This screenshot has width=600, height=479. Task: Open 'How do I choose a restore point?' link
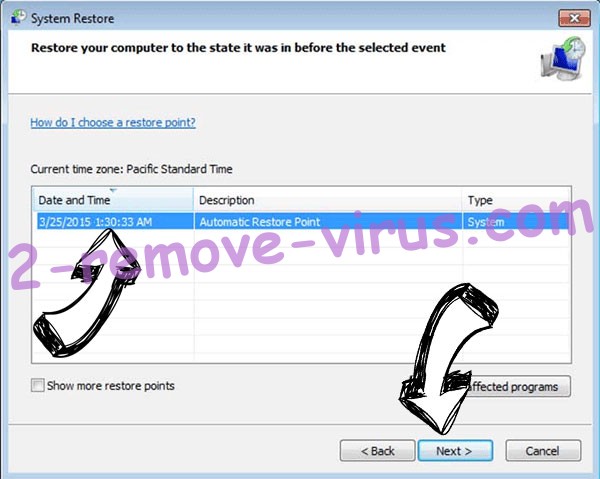tap(113, 122)
